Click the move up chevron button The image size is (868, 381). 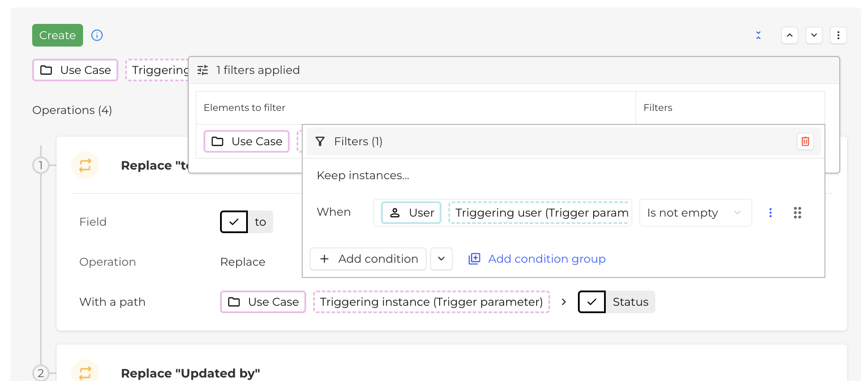tap(789, 35)
